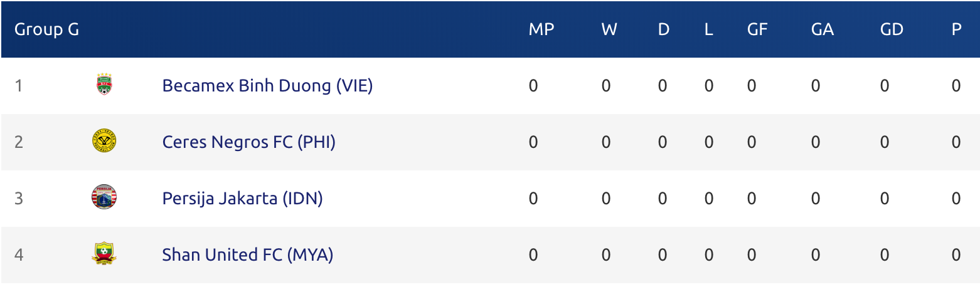This screenshot has height=287, width=980.
Task: Click Persija Jakarta's matches played value
Action: tap(533, 199)
